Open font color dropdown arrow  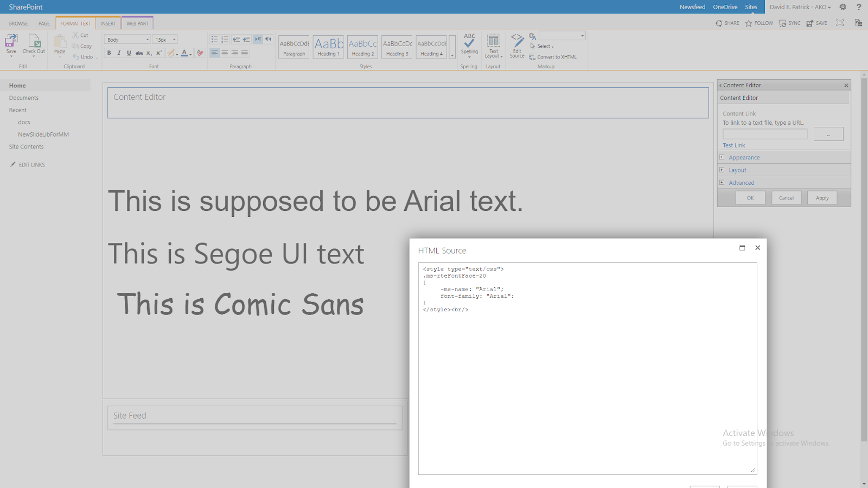click(191, 54)
